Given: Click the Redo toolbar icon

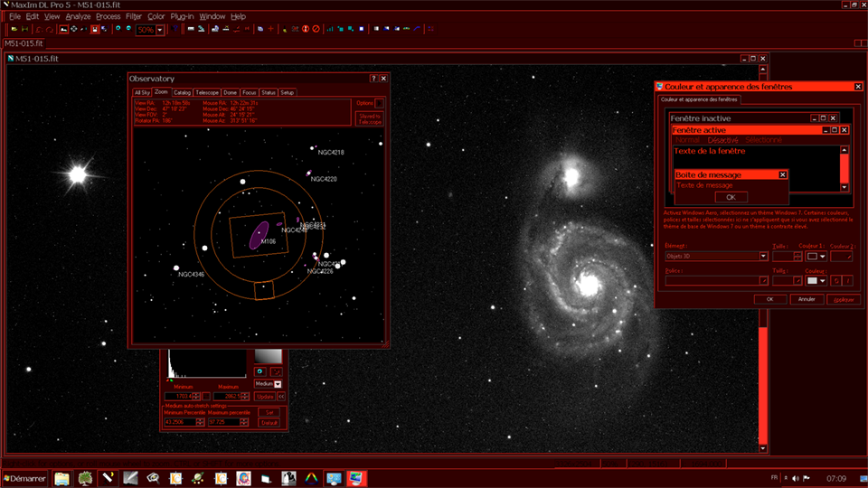Looking at the screenshot, I should [50, 29].
